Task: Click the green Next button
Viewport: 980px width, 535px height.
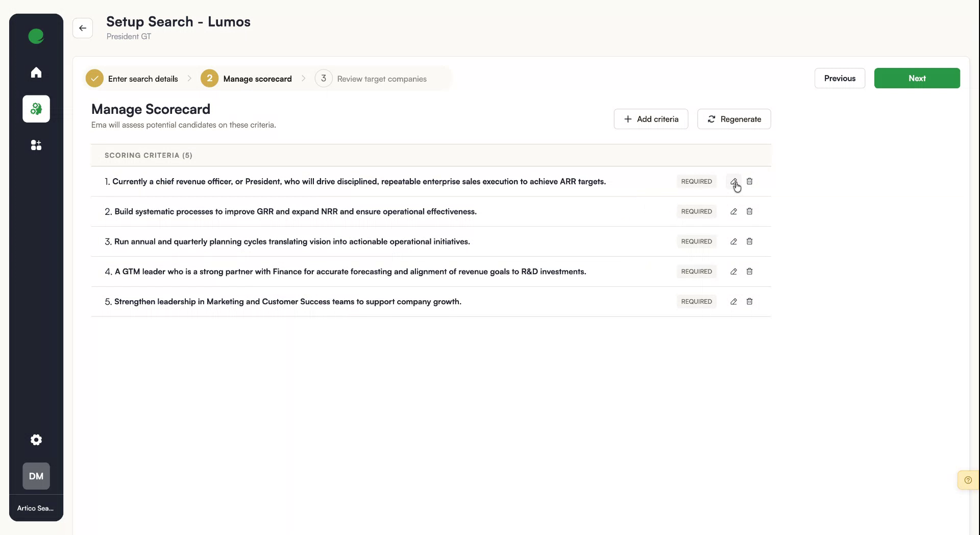Action: click(x=917, y=78)
